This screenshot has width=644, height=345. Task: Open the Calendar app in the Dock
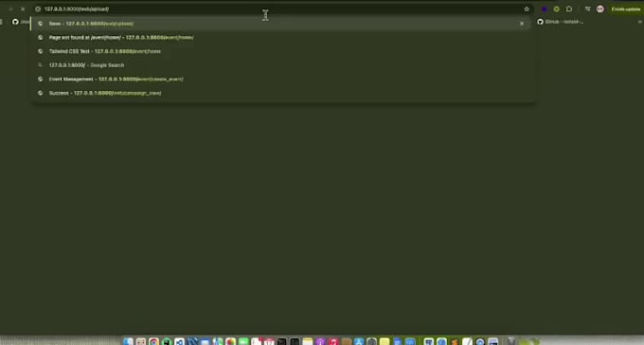pos(269,341)
